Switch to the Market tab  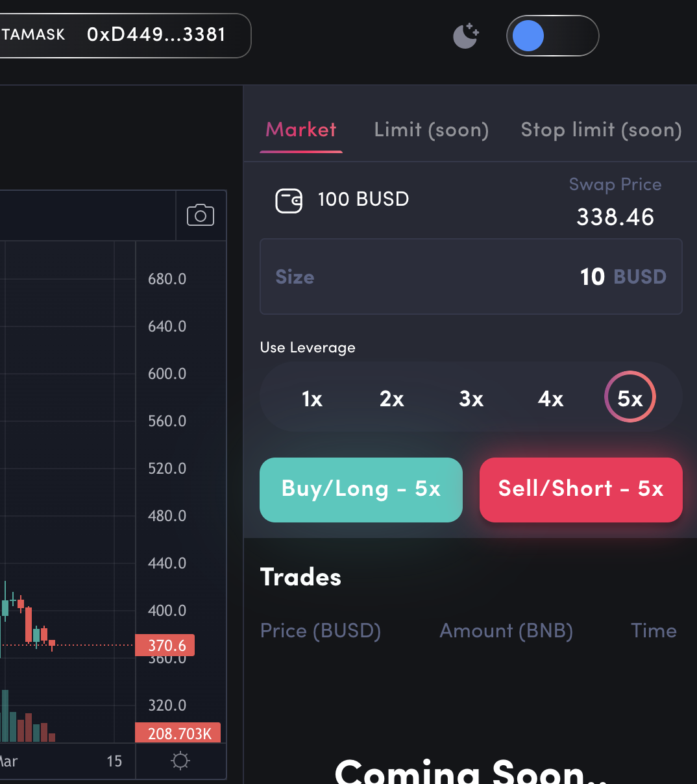(x=301, y=130)
